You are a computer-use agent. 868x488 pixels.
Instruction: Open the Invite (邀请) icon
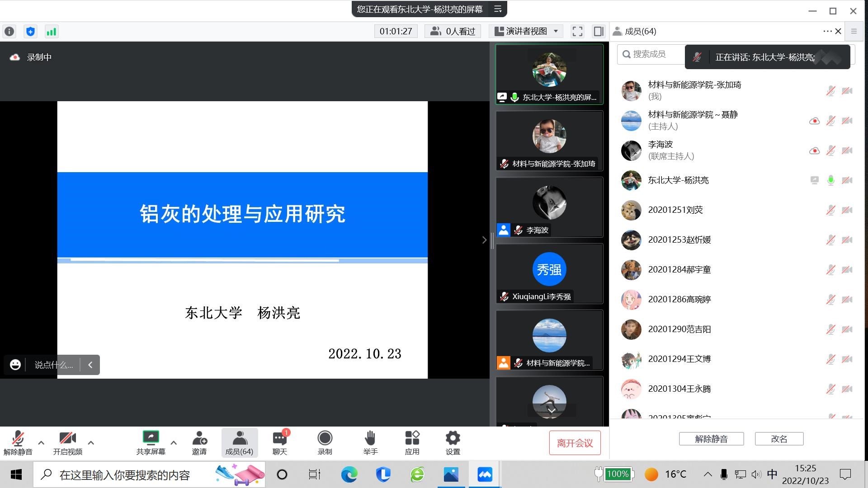coord(199,438)
